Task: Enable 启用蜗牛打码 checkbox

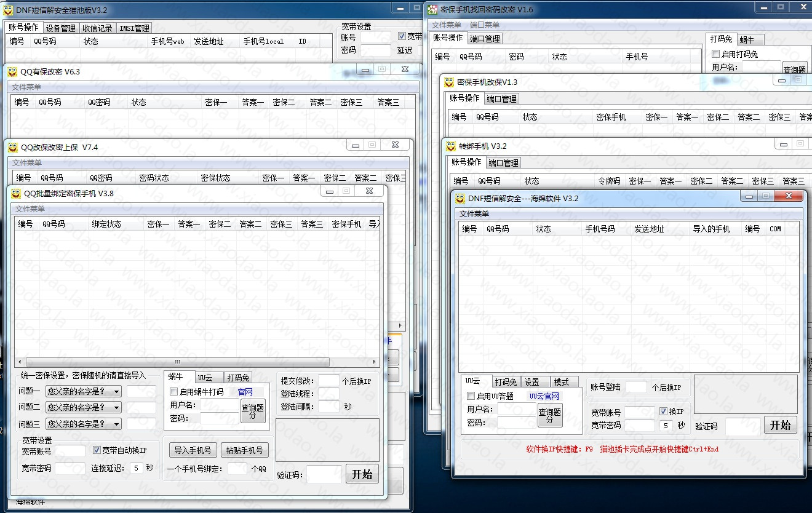Action: tap(174, 392)
